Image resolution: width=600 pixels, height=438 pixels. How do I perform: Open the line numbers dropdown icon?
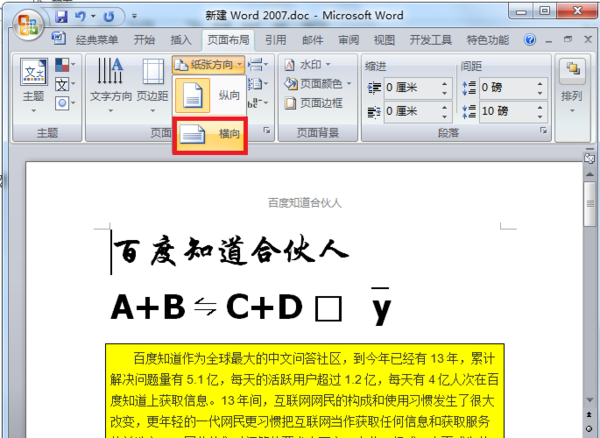tap(258, 84)
